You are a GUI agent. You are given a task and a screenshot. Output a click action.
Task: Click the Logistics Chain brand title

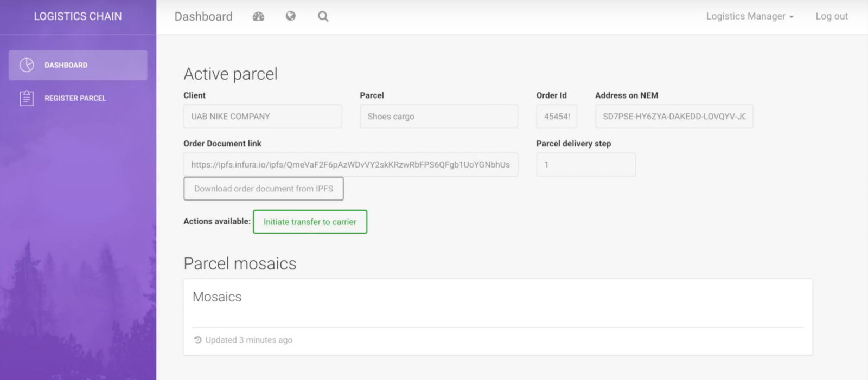(x=78, y=16)
